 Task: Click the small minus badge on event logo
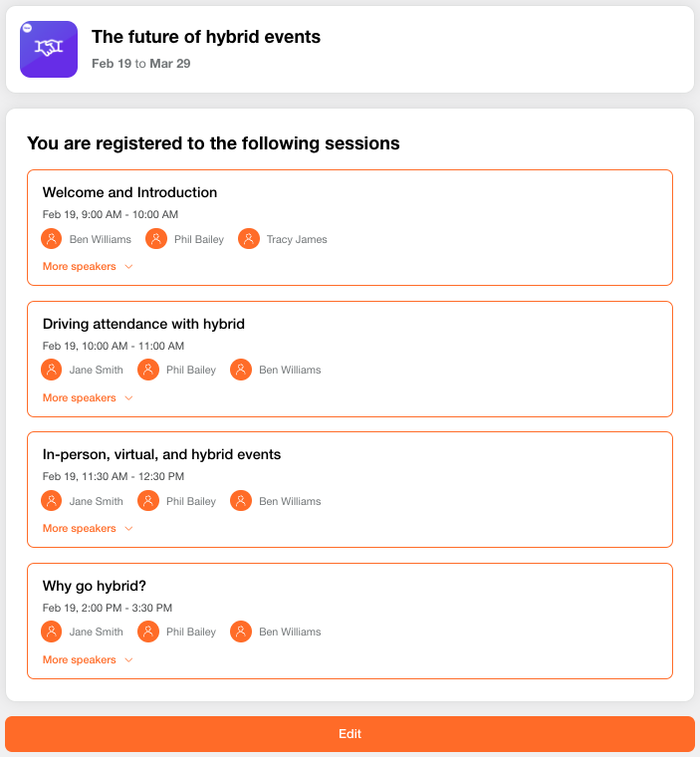[x=28, y=28]
